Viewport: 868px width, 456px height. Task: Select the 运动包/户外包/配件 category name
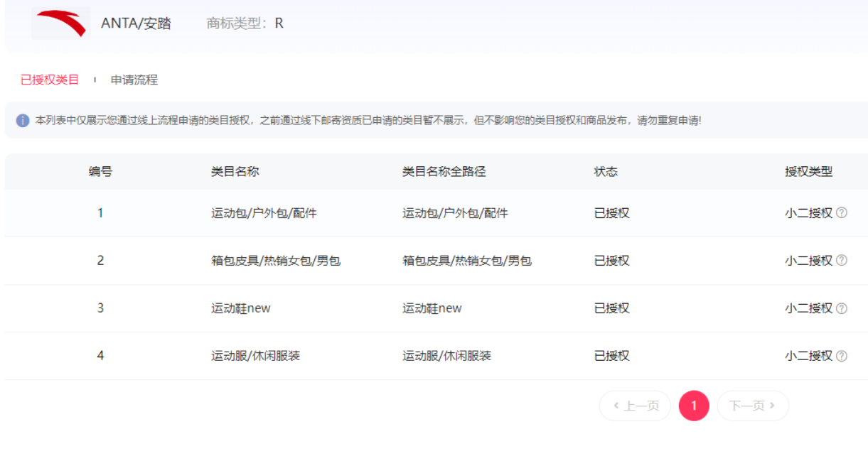click(264, 213)
